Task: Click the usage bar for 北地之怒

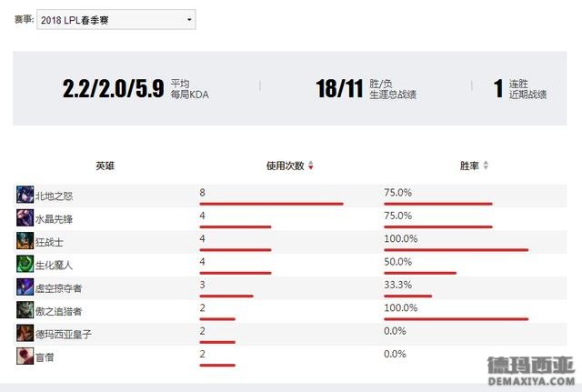Action: point(271,204)
